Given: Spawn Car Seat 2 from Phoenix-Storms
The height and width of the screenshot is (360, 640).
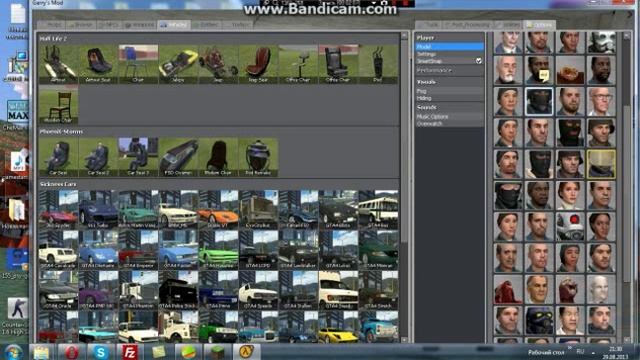Looking at the screenshot, I should tap(98, 157).
